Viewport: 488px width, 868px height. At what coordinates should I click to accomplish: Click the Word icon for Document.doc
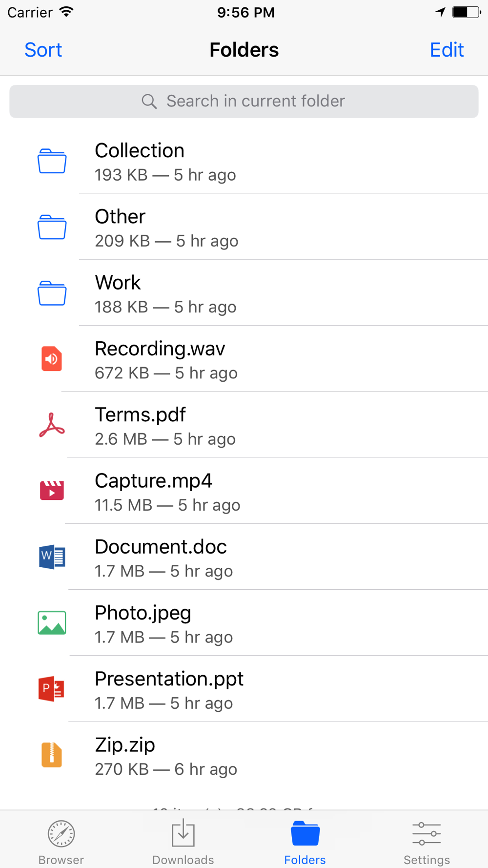[x=52, y=557]
